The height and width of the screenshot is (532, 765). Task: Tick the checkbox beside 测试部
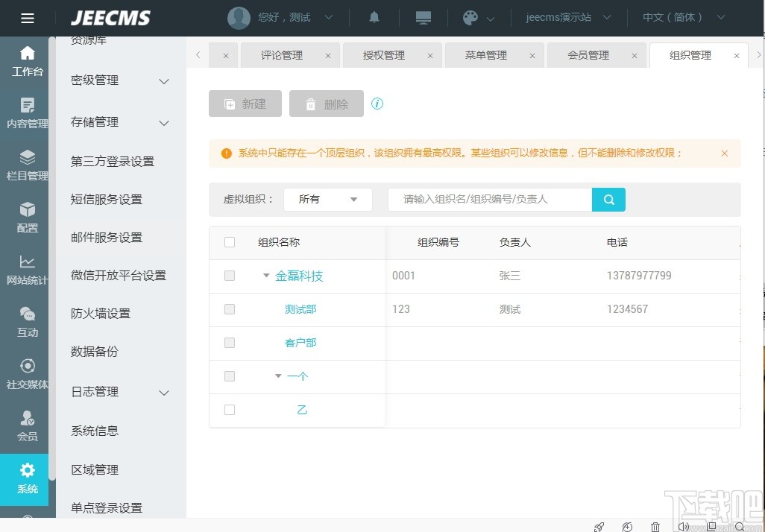pos(230,309)
